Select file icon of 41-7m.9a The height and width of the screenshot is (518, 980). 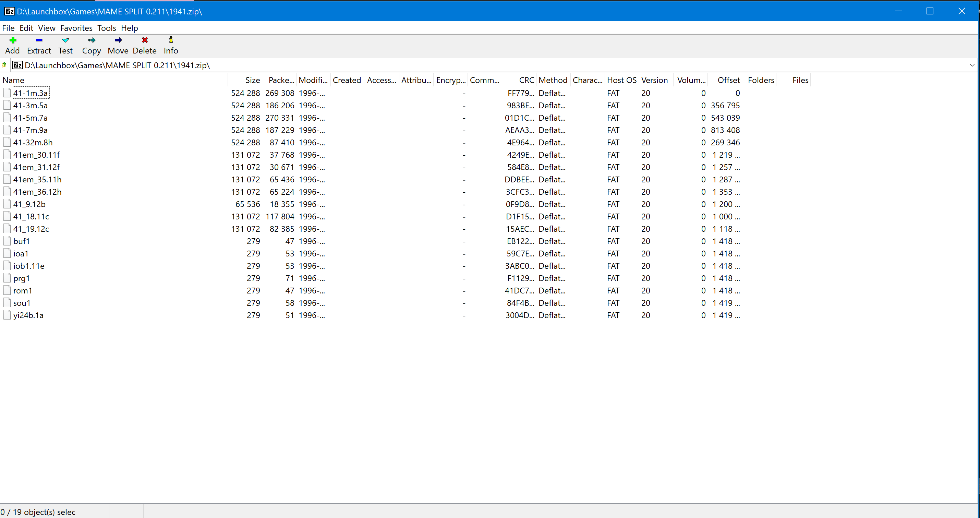pos(7,130)
